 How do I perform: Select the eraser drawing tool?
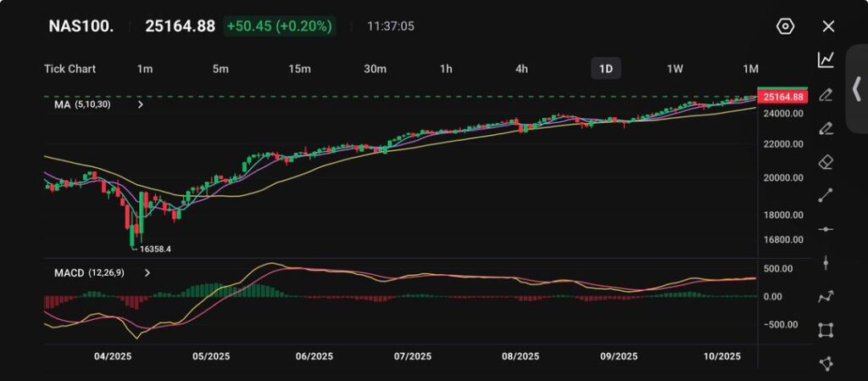(826, 161)
